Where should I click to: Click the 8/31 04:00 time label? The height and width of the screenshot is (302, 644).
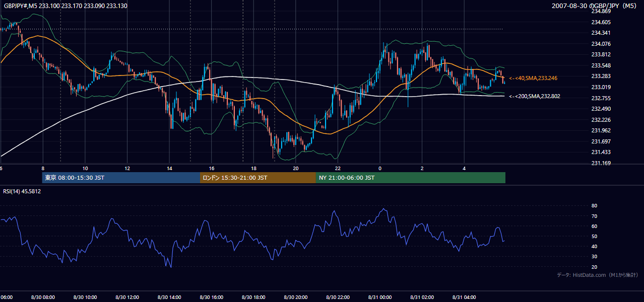click(464, 297)
